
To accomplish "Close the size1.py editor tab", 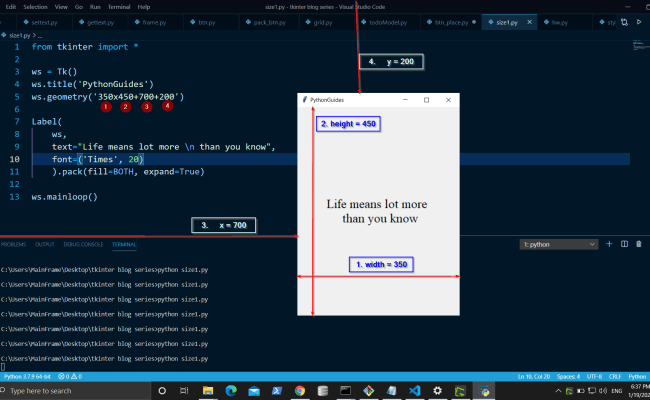I will [x=529, y=22].
